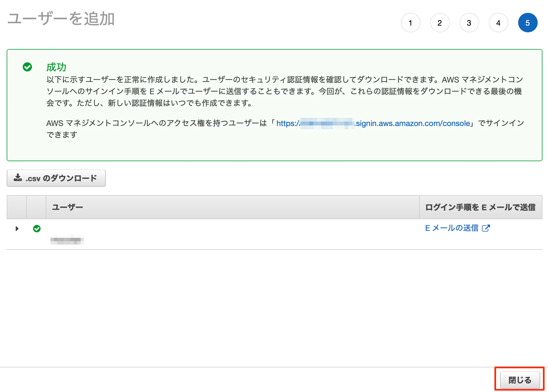Screen dimensions: 548x392
Task: Select step 5 indicator circle
Action: pyautogui.click(x=528, y=23)
